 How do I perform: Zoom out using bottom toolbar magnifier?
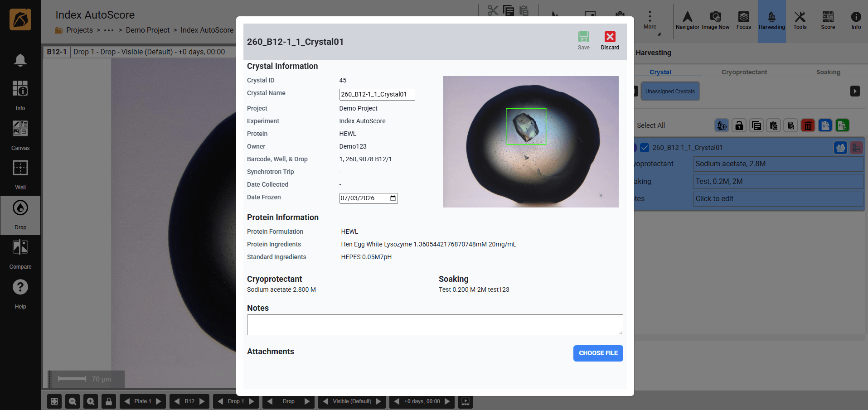coord(73,401)
